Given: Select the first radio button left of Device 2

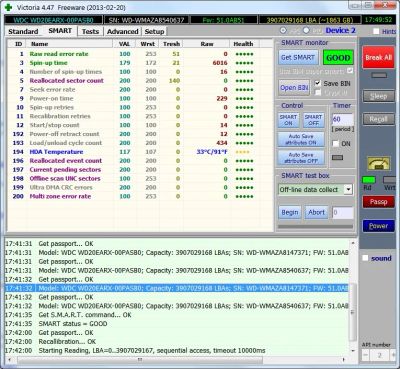Looking at the screenshot, I should tap(283, 30).
